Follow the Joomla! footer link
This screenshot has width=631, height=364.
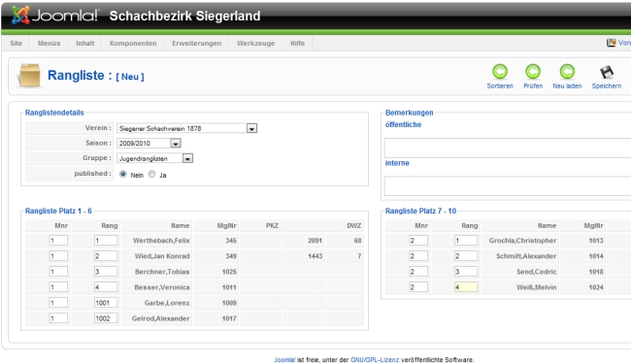click(x=284, y=360)
